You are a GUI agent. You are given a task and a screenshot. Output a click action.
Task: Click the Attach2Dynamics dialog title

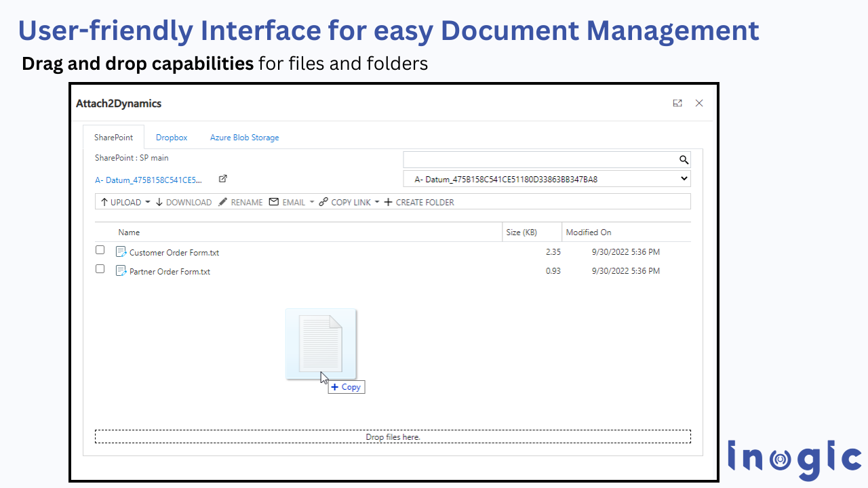tap(119, 104)
